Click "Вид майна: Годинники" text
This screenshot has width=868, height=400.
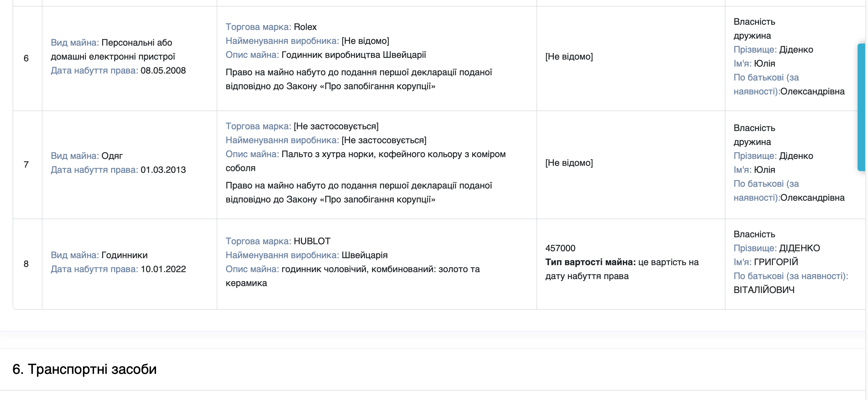coord(99,255)
